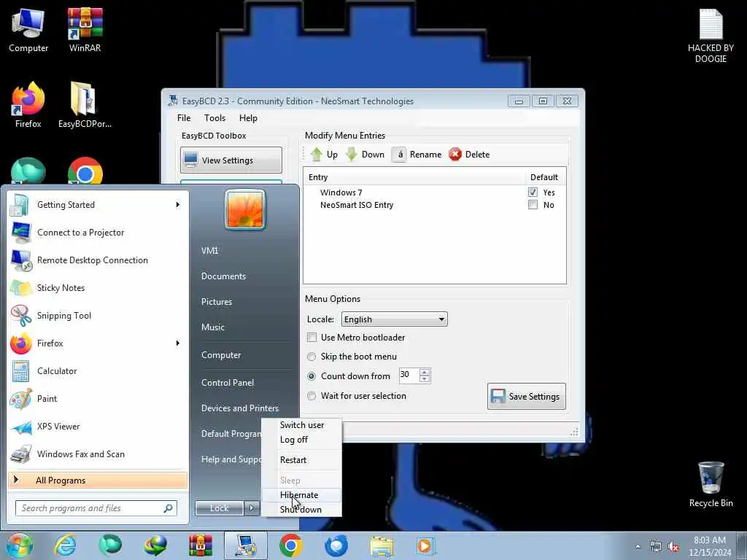Click the View Settings button in EasyBCD Toolbox
The height and width of the screenshot is (560, 747).
click(231, 160)
